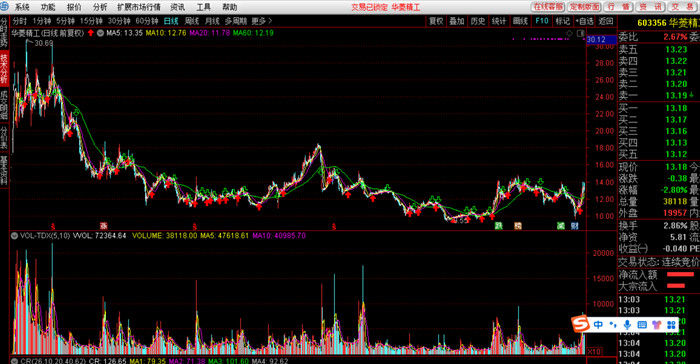Toggle Sogou 中 Chinese/English mode

click(x=598, y=325)
